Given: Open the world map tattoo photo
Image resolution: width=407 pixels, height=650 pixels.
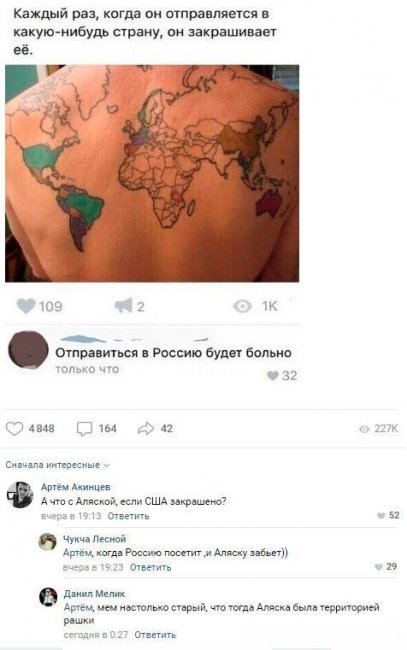Looking at the screenshot, I should [152, 173].
